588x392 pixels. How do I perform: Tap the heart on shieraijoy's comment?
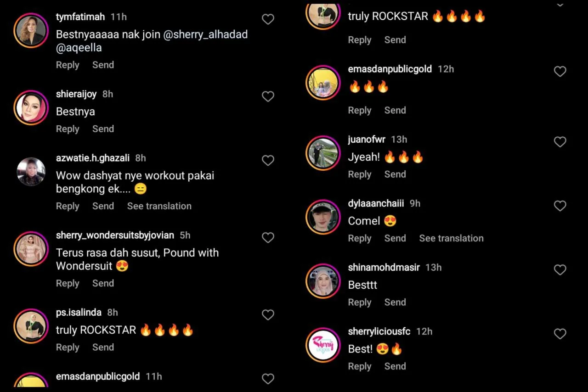[268, 96]
